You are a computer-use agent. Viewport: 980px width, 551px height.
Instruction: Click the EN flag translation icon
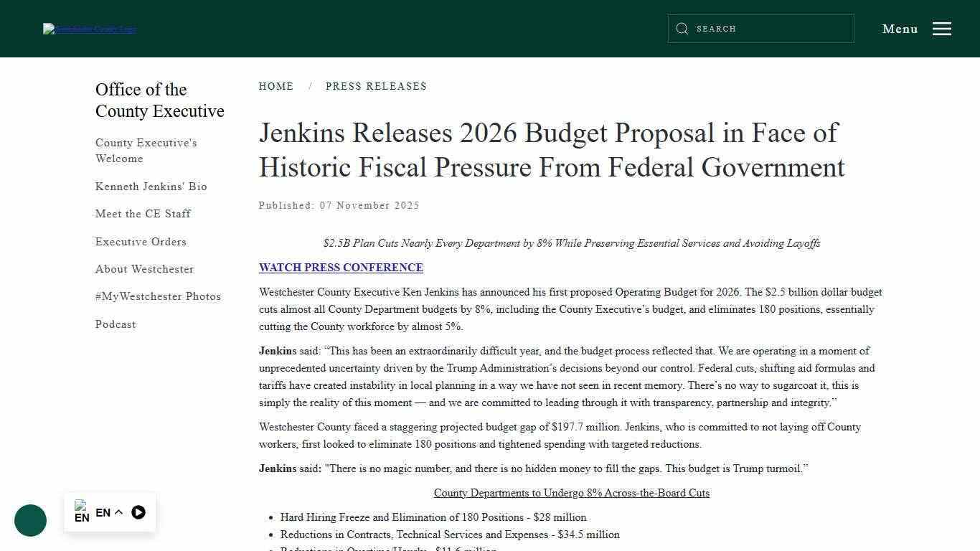[83, 511]
